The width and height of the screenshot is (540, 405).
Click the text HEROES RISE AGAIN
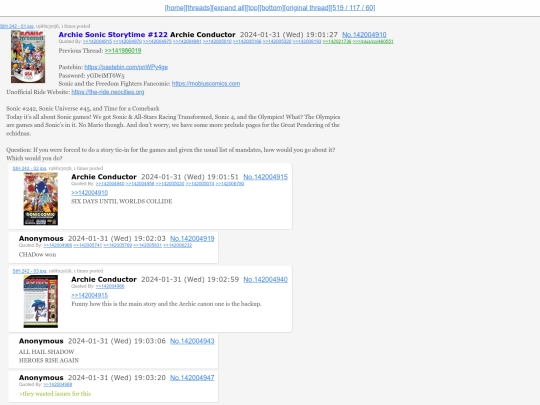[x=49, y=360]
